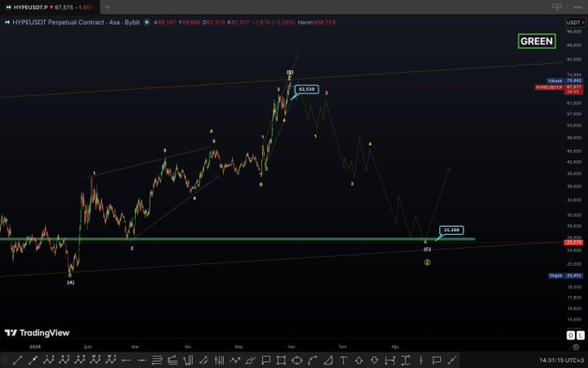This screenshot has height=368, width=588.
Task: Open the USDT currency dropdown
Action: click(576, 23)
